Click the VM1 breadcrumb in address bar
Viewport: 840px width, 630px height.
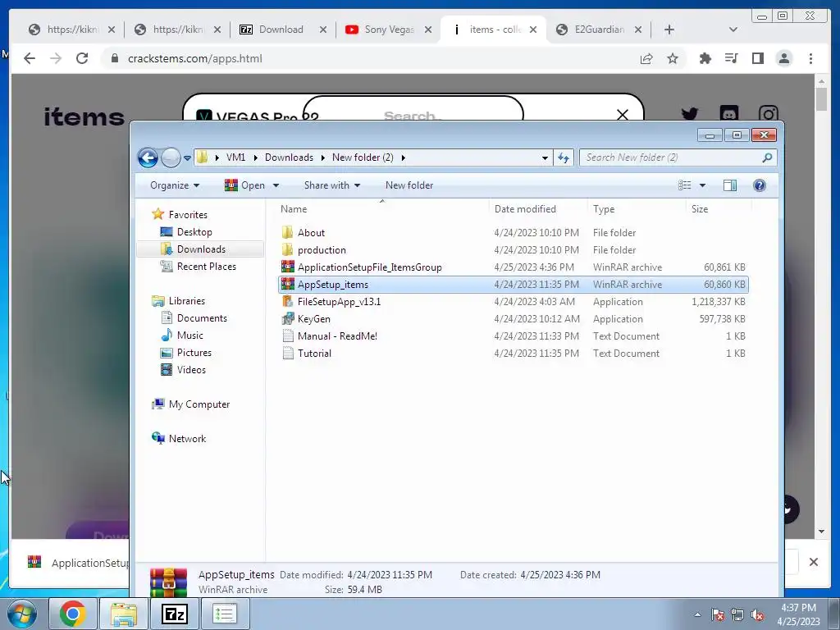[x=235, y=157]
